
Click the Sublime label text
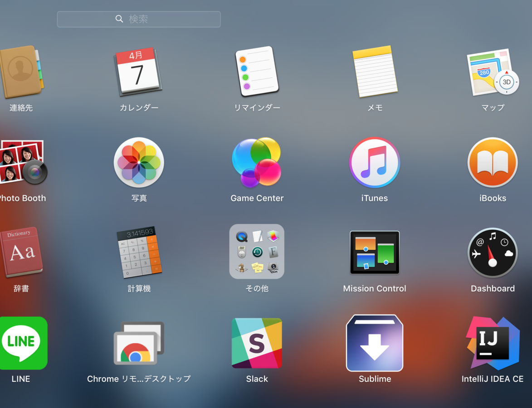(375, 379)
